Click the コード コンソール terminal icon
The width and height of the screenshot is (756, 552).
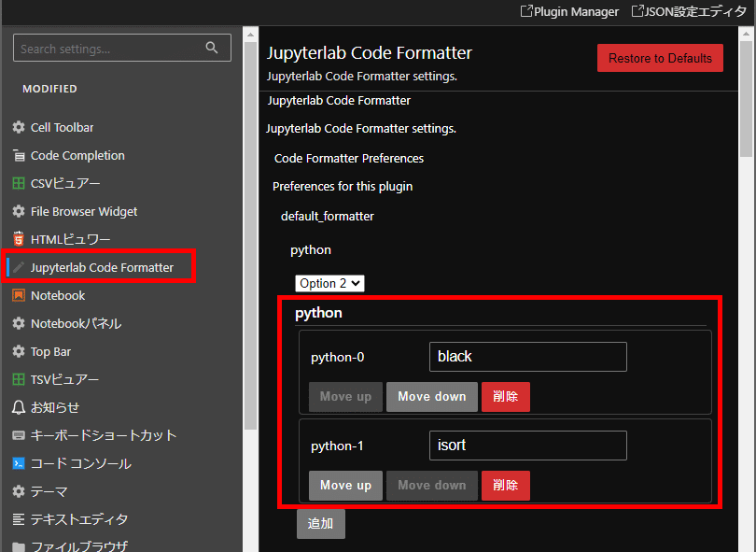pos(19,463)
